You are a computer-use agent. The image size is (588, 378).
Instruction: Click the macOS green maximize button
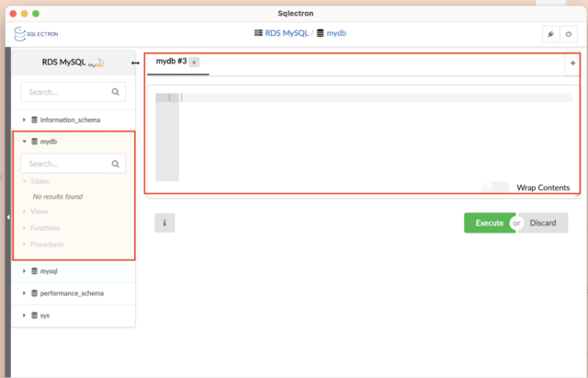(x=36, y=14)
